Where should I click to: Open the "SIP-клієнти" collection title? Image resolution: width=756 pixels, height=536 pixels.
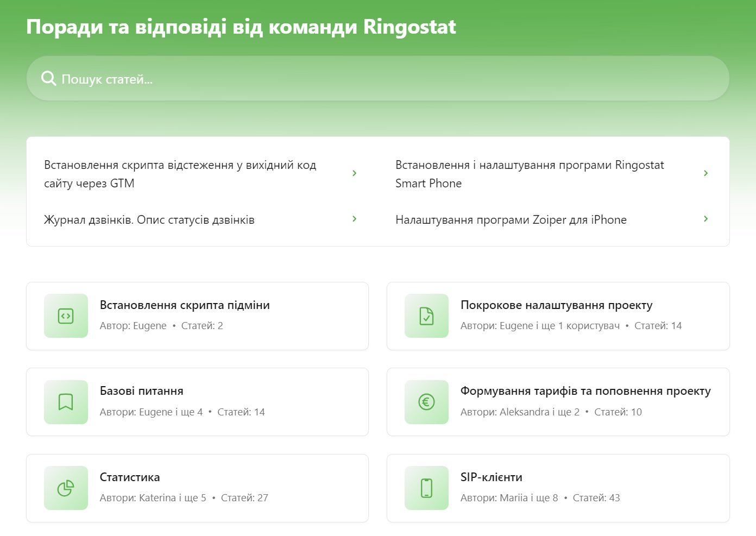pos(492,477)
